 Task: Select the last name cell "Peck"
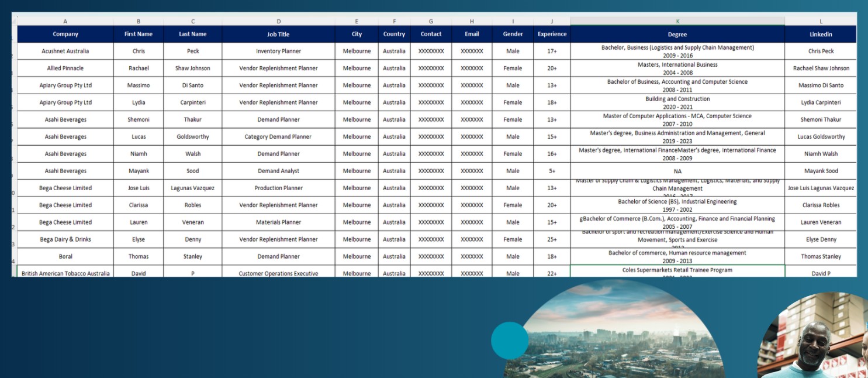[193, 51]
